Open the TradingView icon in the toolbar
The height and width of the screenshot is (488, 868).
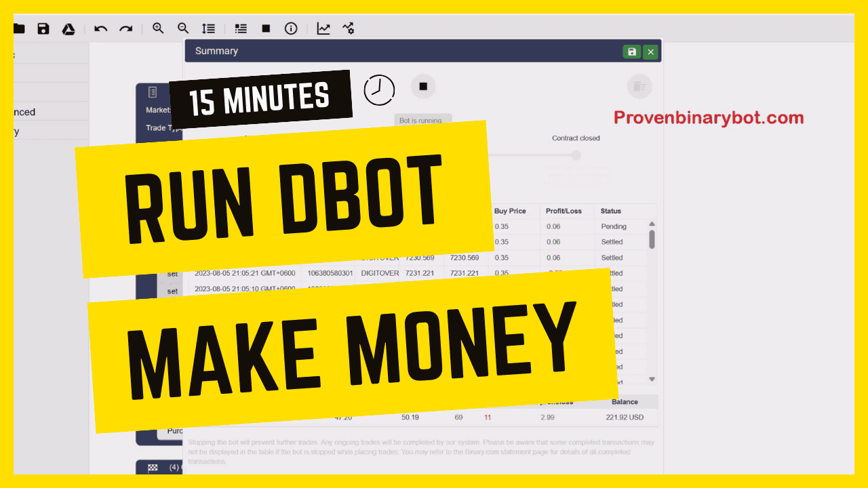(349, 28)
